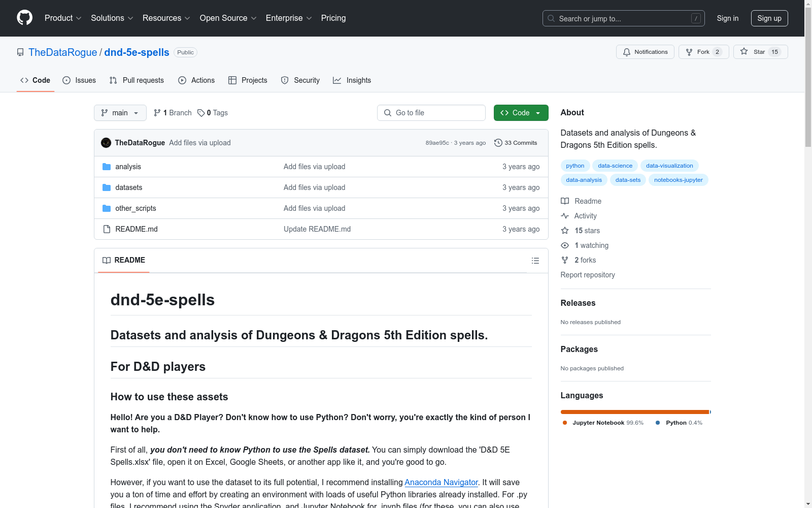Click the star icon beside 15 stars
This screenshot has width=812, height=508.
(565, 231)
